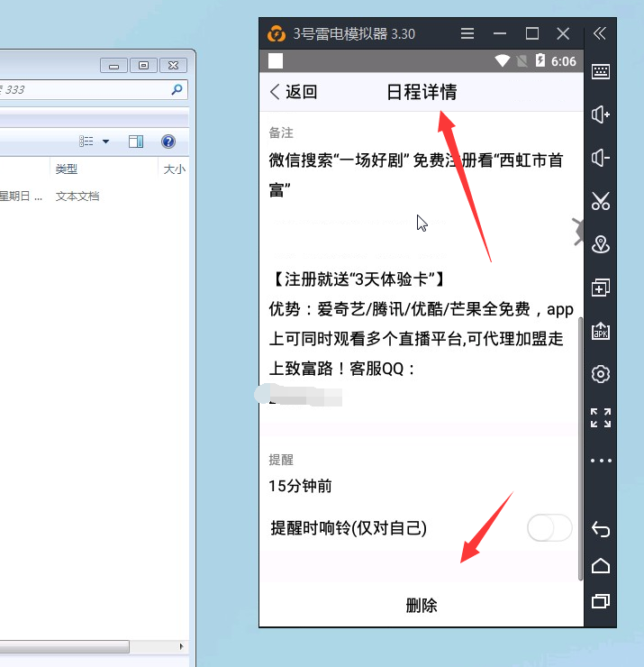This screenshot has height=667, width=644.
Task: Maximize the emulator window
Action: 532,33
